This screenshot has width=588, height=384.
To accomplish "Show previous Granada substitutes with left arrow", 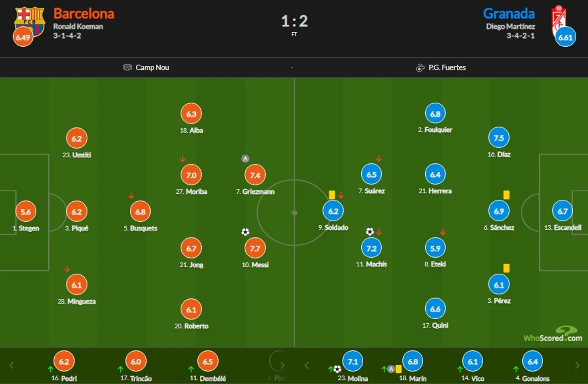I will coord(306,365).
